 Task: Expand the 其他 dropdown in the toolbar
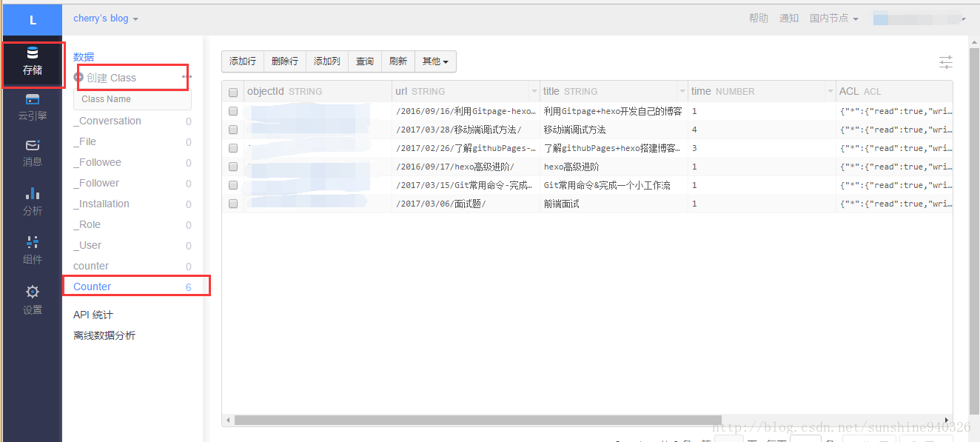click(x=435, y=61)
